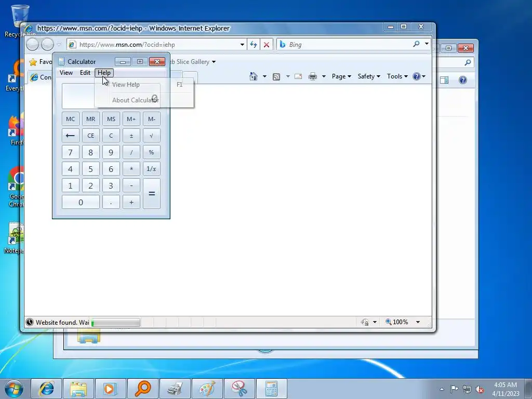
Task: Choose About Calculator from Help menu
Action: [x=144, y=100]
